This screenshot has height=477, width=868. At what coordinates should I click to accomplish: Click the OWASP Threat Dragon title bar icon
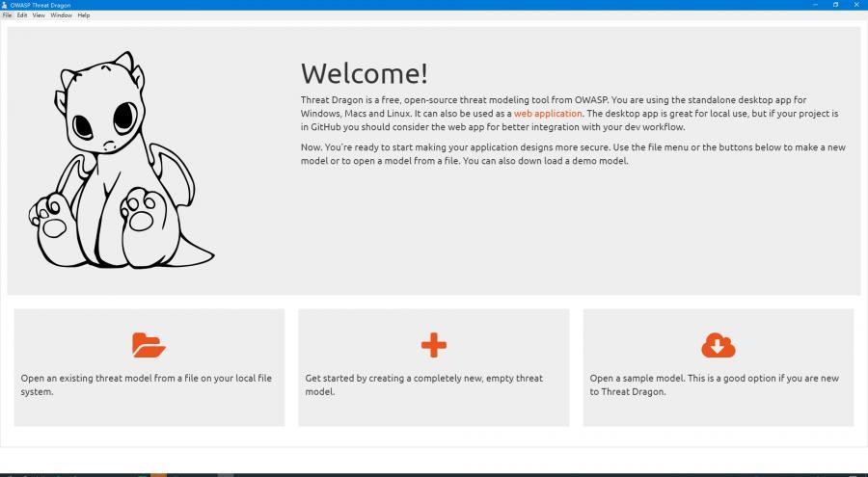[x=5, y=5]
